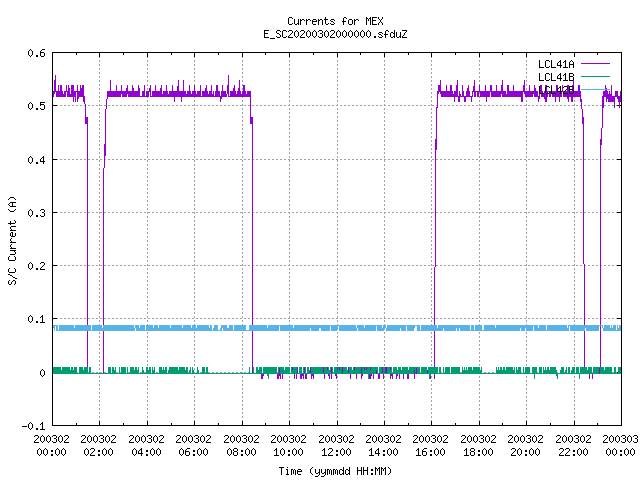Click the 200302 16:00 x-axis tick label
This screenshot has width=640, height=480.
pos(430,446)
